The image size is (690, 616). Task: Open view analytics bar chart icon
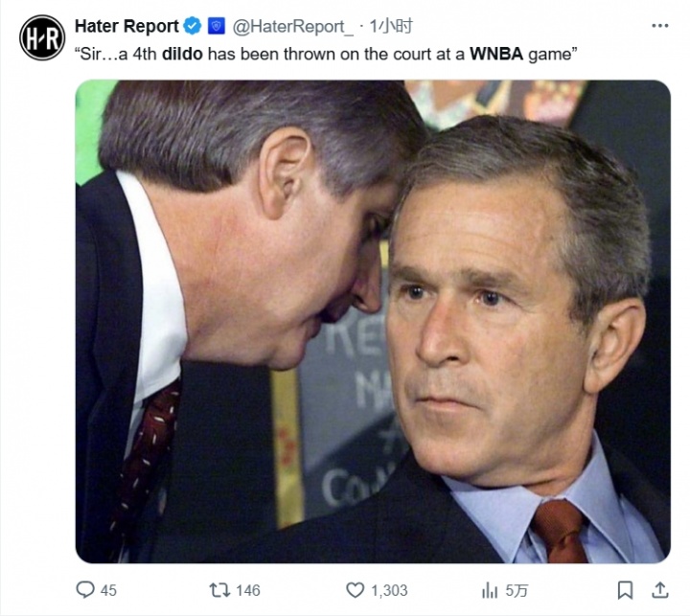[x=490, y=589]
